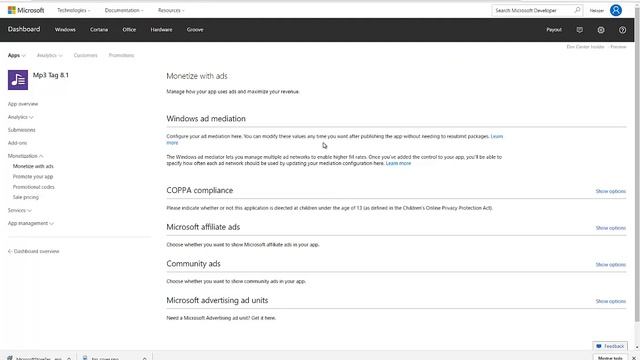640x360 pixels.
Task: Expand the Services section
Action: [19, 210]
